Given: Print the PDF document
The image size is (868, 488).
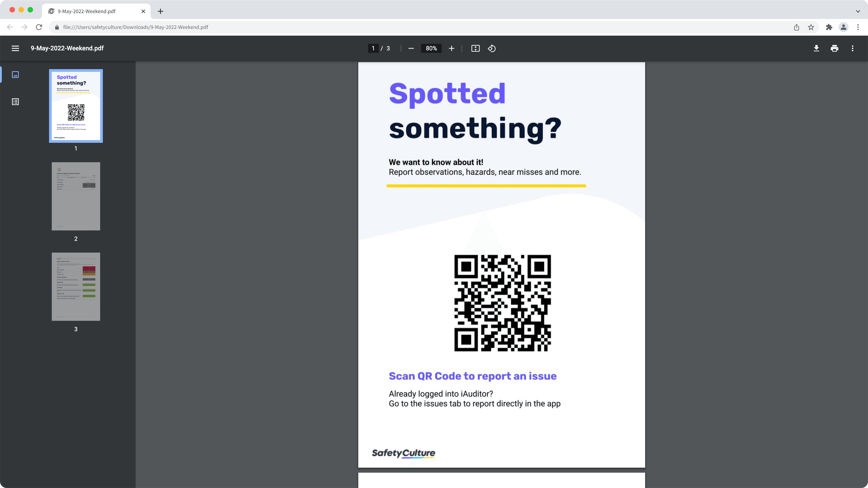Looking at the screenshot, I should click(835, 48).
